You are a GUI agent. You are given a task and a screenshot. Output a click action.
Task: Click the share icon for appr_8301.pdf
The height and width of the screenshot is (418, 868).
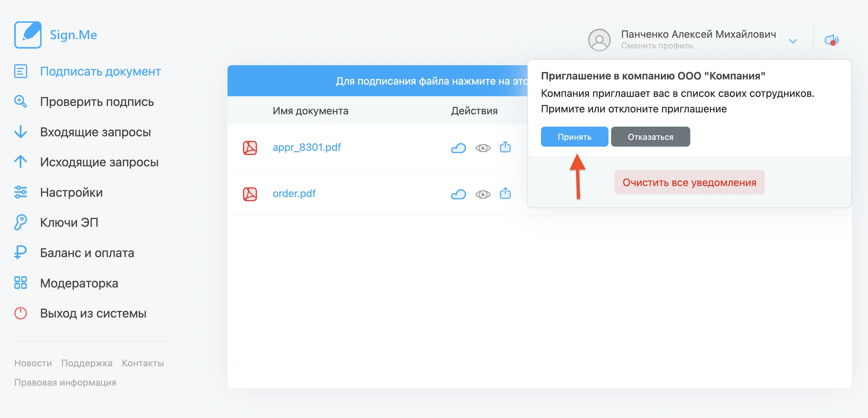(505, 147)
